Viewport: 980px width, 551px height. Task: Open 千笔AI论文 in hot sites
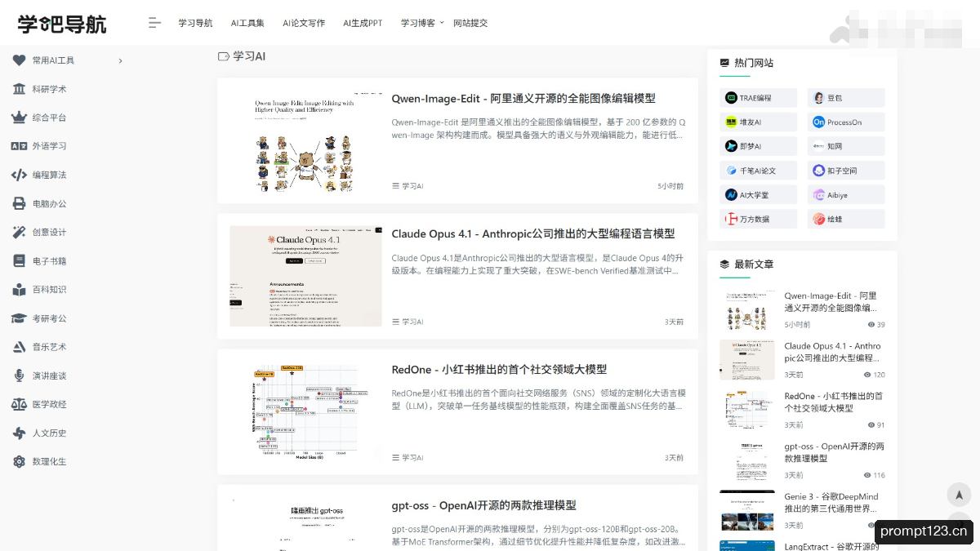point(758,171)
